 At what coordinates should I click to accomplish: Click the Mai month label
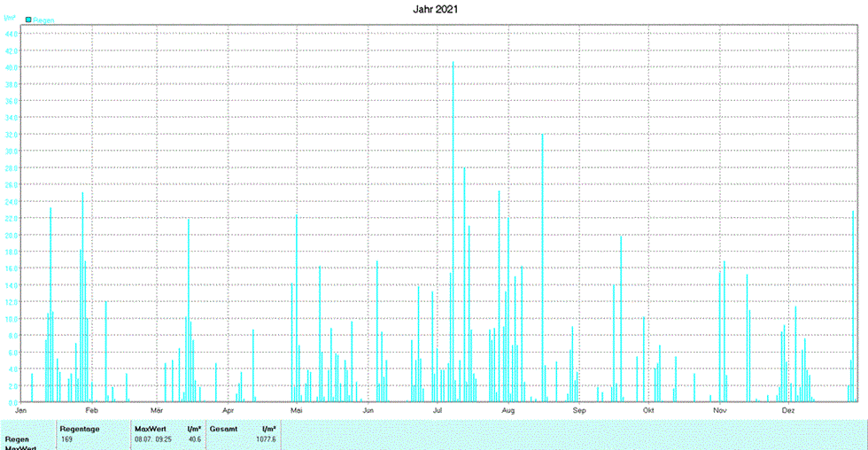point(297,410)
